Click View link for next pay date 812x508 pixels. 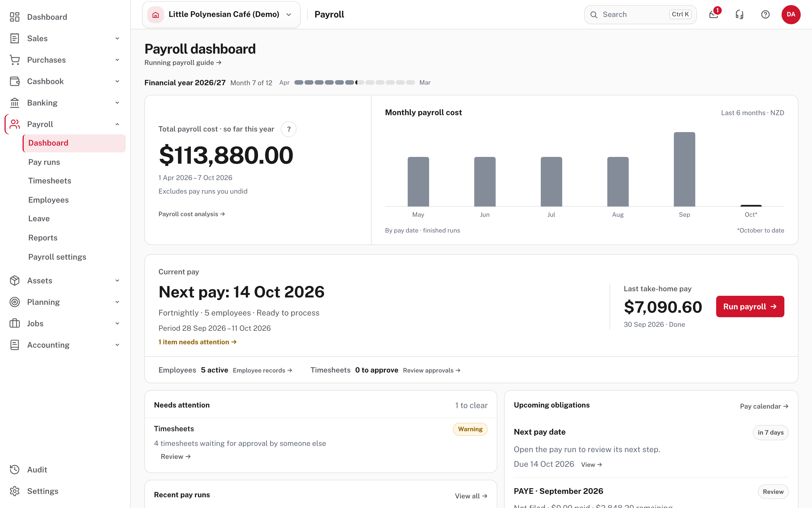591,465
